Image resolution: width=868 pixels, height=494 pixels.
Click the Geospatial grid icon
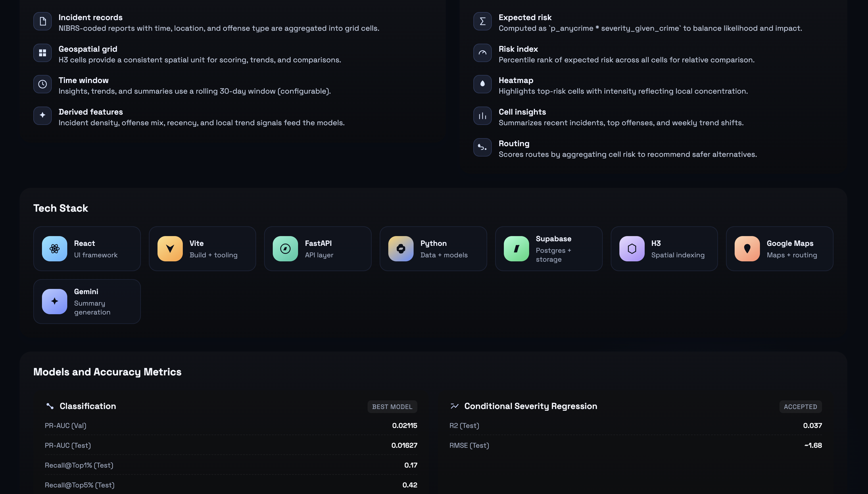tap(43, 53)
